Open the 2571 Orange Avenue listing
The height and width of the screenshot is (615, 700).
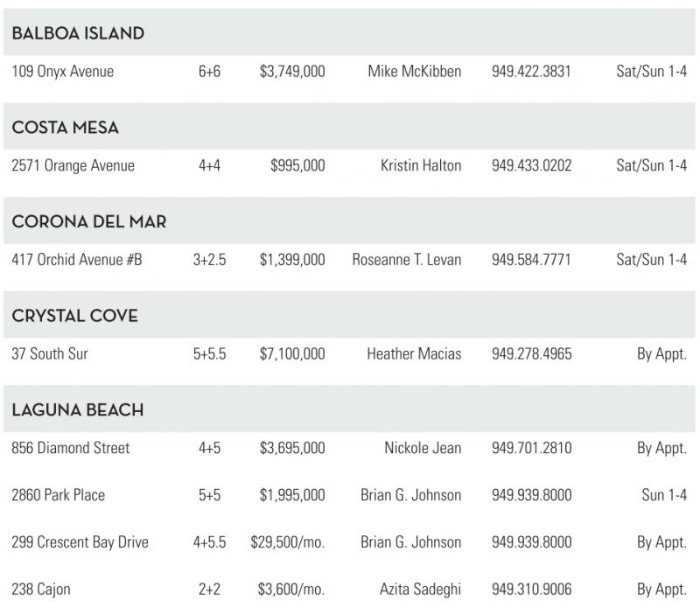pos(73,165)
